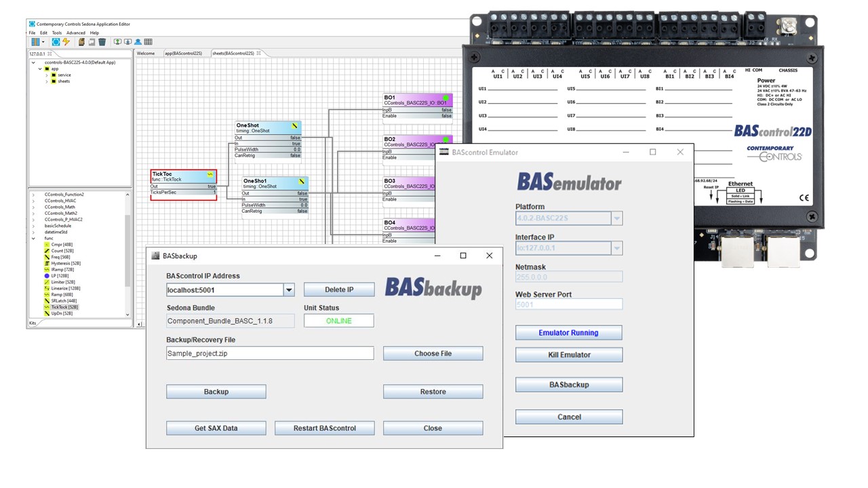Click the lightning bolt toolbar icon
Screen dimensions: 868x488
66,42
